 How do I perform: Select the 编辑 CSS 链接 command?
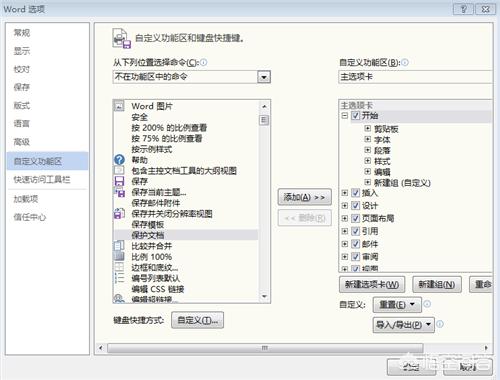pos(186,289)
